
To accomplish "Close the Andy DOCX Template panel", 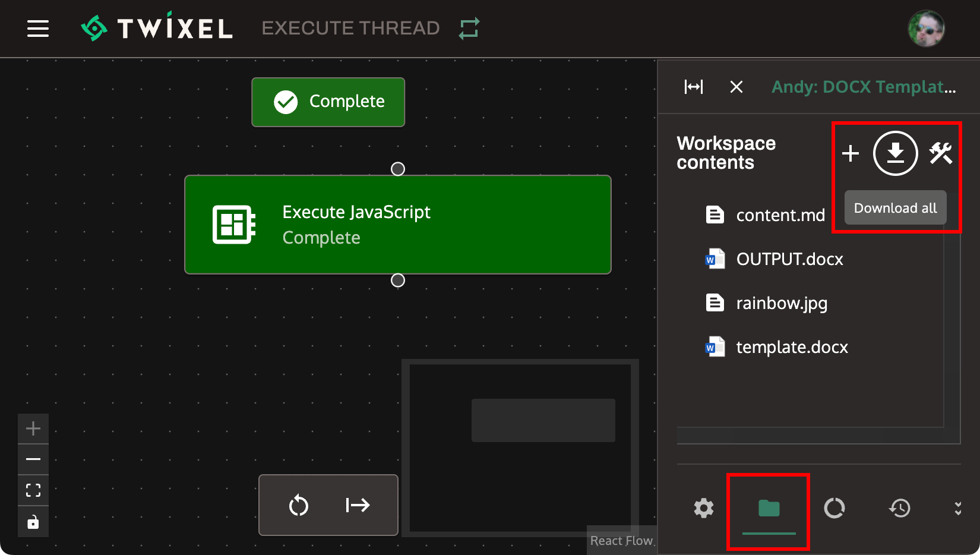I will (736, 87).
